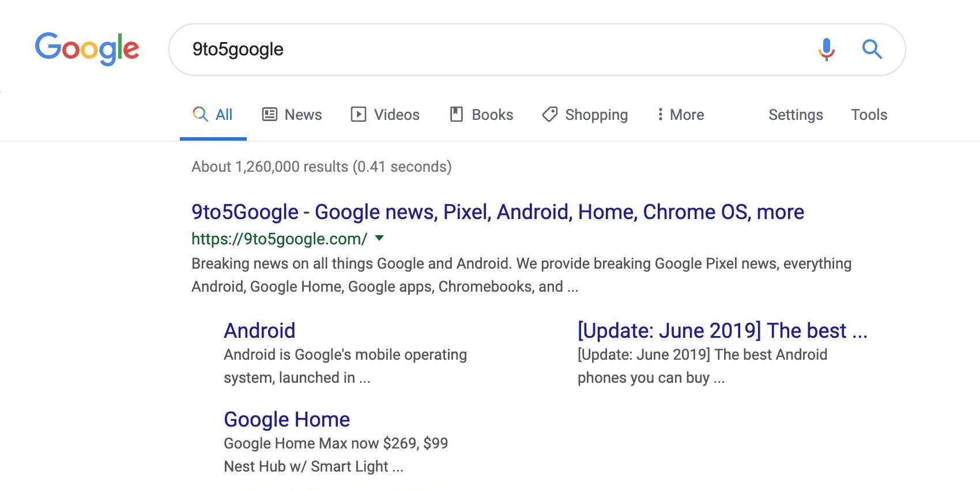The height and width of the screenshot is (490, 980).
Task: Open the Google Home sitelink
Action: point(287,419)
